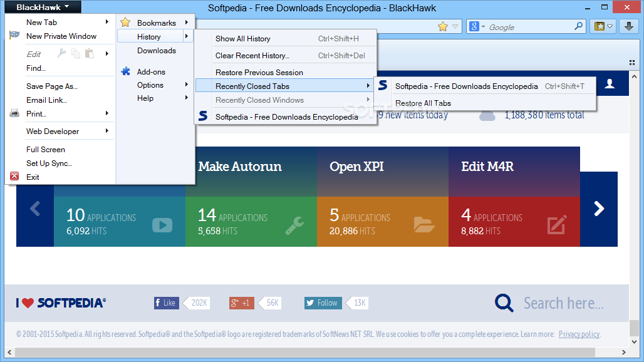Click the bookmark star in the address bar

tap(443, 27)
